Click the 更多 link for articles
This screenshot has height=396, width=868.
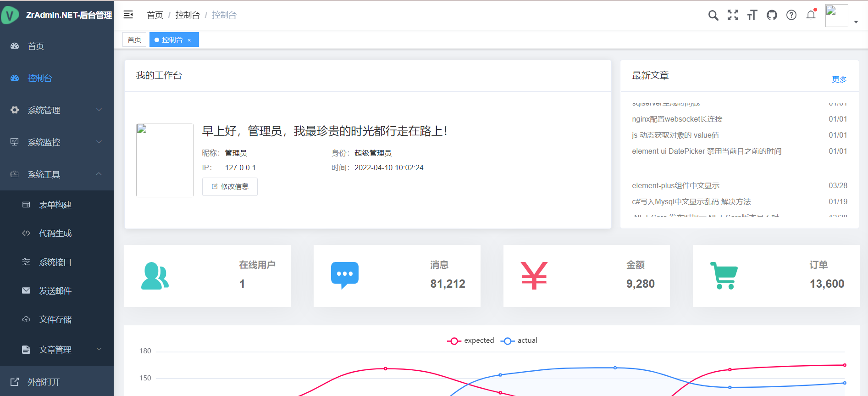point(839,79)
